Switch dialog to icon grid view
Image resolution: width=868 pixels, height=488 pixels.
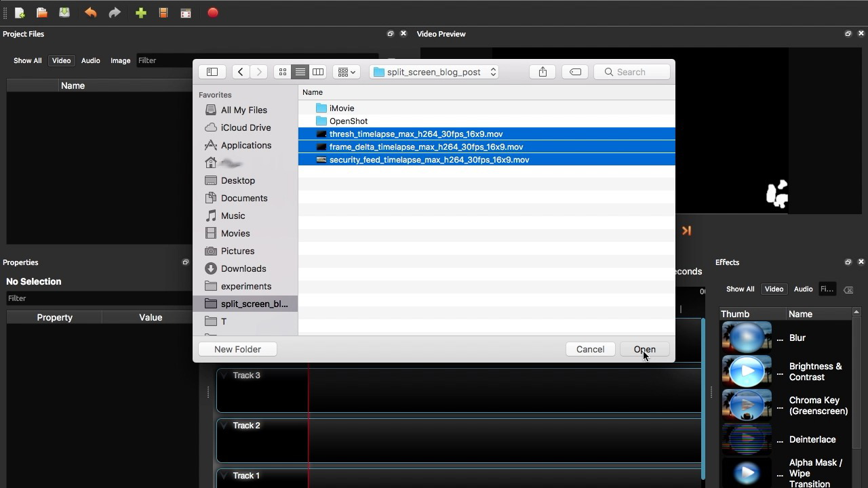pyautogui.click(x=282, y=72)
